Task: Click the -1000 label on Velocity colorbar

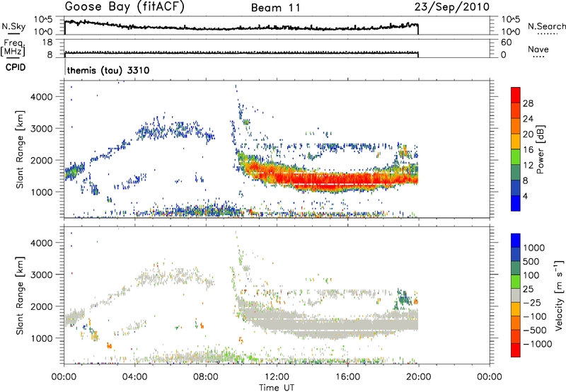Action: coord(538,344)
